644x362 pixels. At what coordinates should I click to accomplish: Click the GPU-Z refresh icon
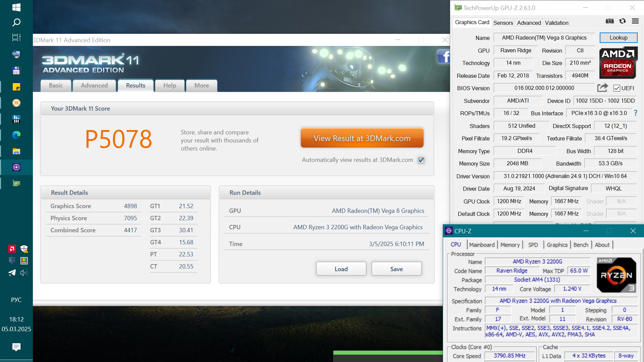(x=623, y=21)
